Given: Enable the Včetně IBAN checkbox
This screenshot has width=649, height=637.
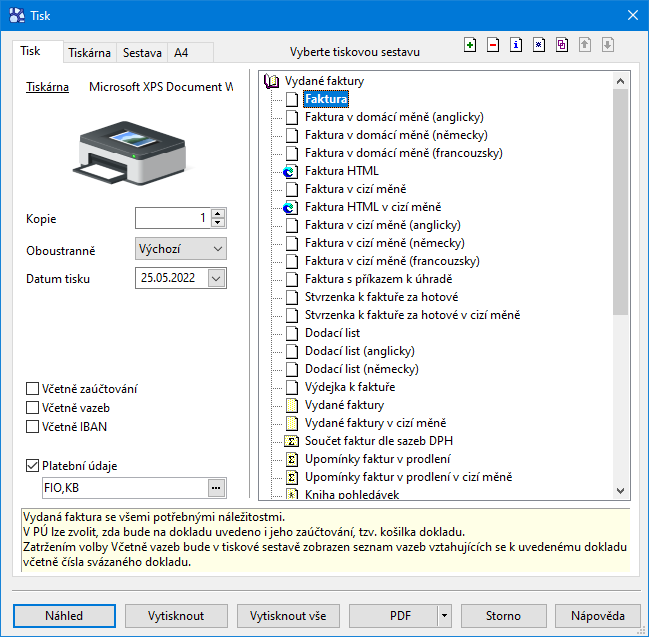Looking at the screenshot, I should coord(32,427).
